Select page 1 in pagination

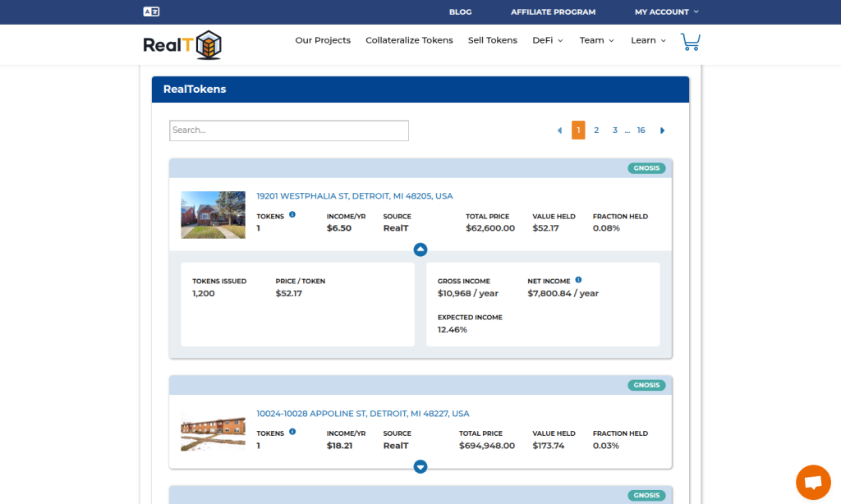pyautogui.click(x=578, y=131)
